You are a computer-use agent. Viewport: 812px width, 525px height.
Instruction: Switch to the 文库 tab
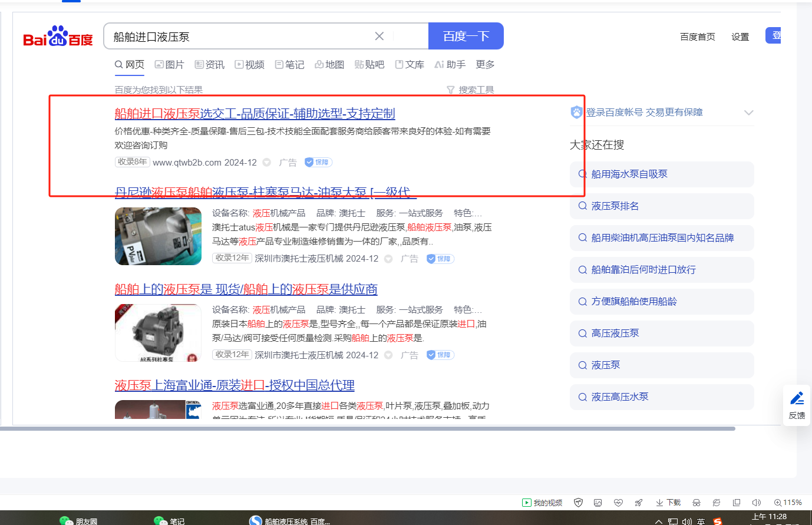(410, 65)
